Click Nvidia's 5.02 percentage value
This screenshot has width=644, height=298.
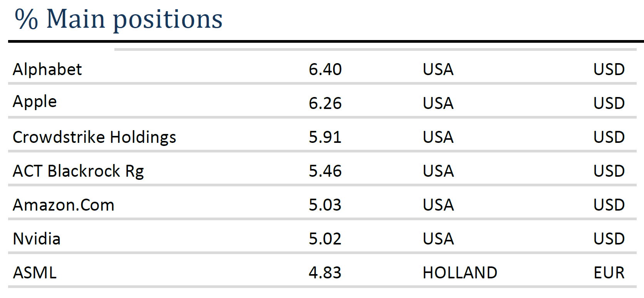(x=325, y=239)
